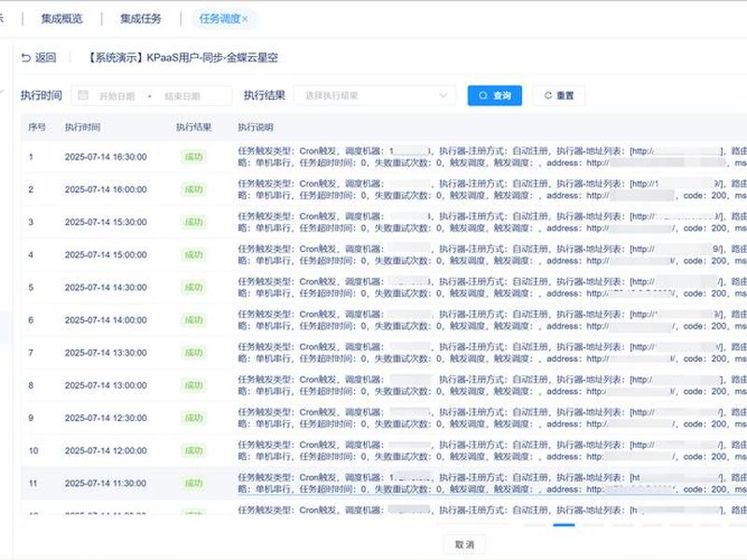Click the page title 【系统演示】KPaaS用户-同步-金蝶云星空
Viewport: 747px width, 560px height.
click(x=182, y=58)
